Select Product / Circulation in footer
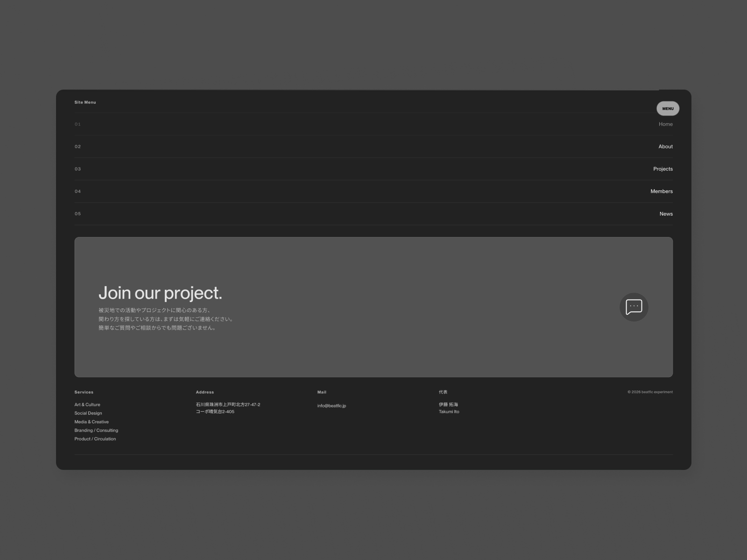The width and height of the screenshot is (747, 560). pos(95,439)
